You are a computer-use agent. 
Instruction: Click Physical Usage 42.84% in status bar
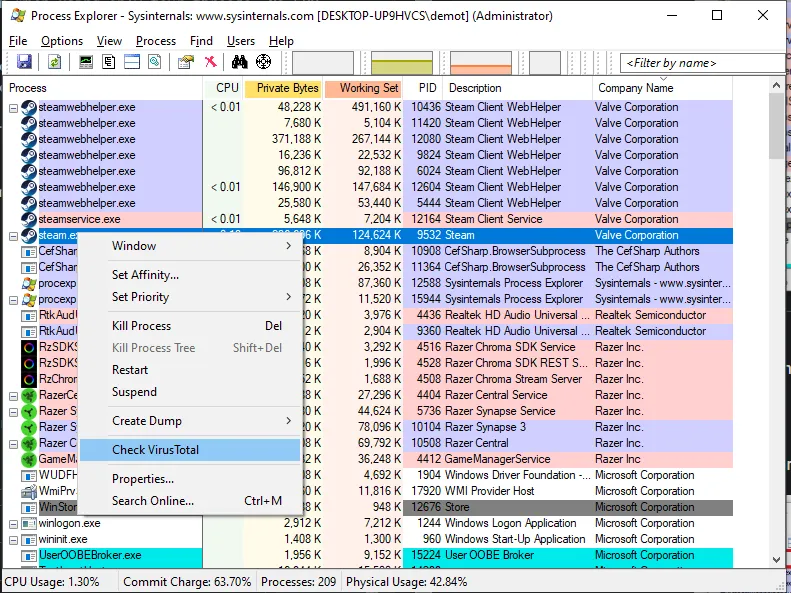click(407, 582)
